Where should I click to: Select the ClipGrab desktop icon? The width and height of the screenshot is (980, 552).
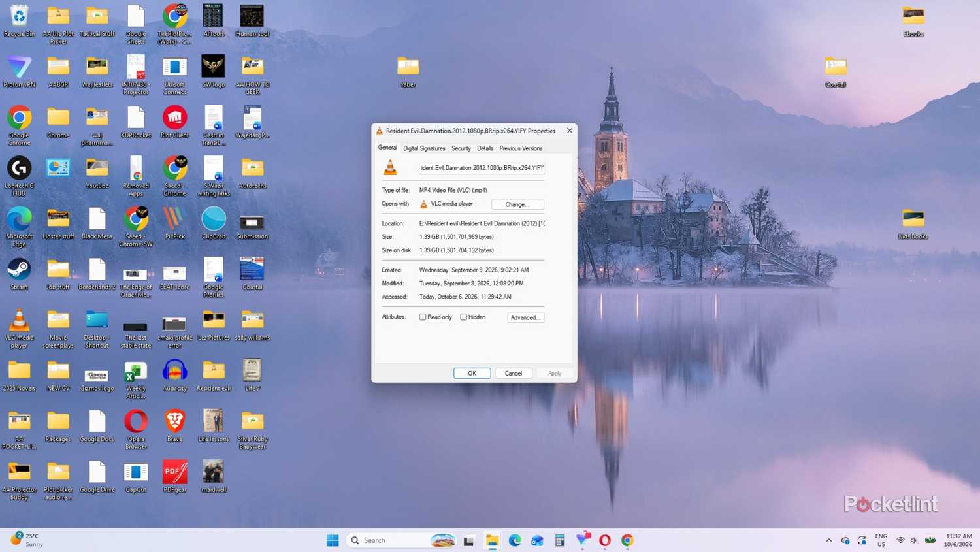coord(214,223)
